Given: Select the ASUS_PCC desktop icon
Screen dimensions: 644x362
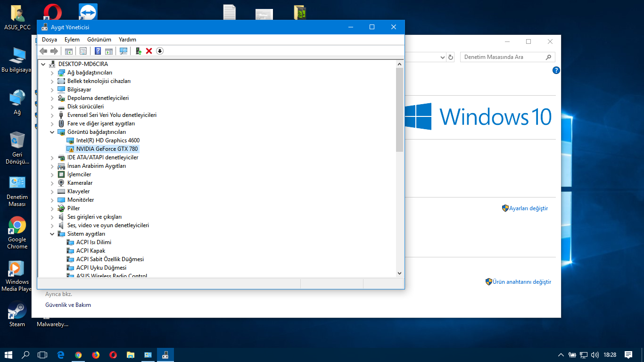Looking at the screenshot, I should (x=17, y=17).
